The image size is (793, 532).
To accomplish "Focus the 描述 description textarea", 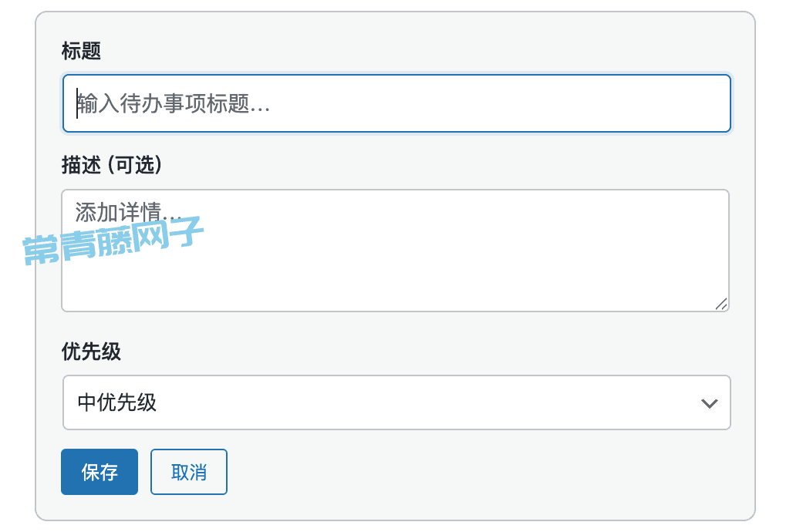I will click(395, 251).
